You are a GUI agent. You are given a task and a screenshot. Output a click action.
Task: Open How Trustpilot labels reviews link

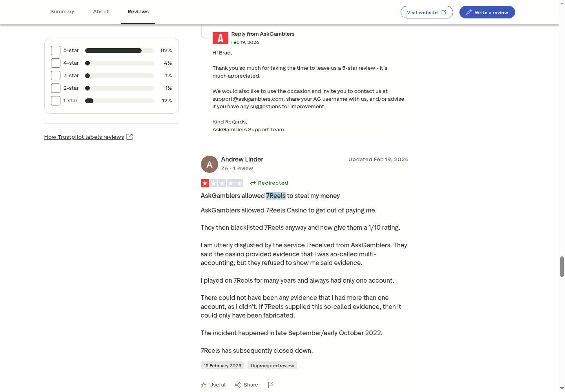pos(84,137)
